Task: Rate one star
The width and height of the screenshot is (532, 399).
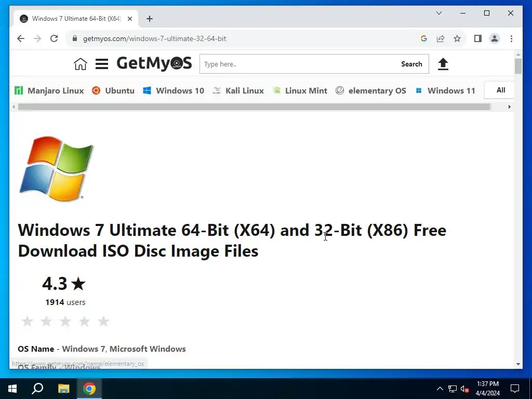Action: [x=28, y=321]
